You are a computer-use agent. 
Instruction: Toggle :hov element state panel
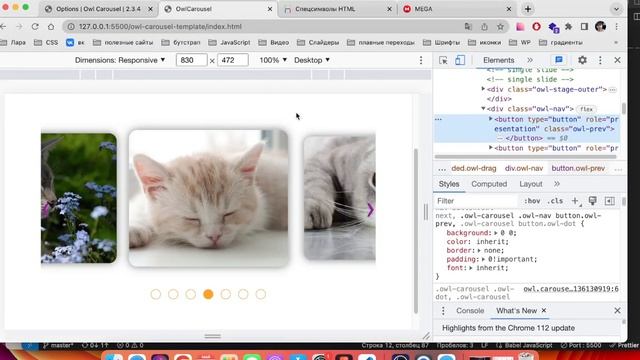[x=532, y=201]
